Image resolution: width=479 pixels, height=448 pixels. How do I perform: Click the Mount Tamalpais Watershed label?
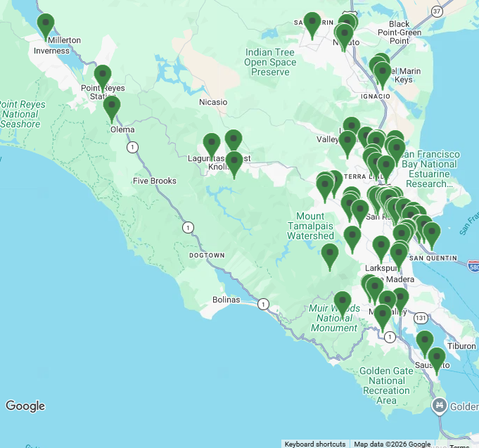[x=310, y=226]
